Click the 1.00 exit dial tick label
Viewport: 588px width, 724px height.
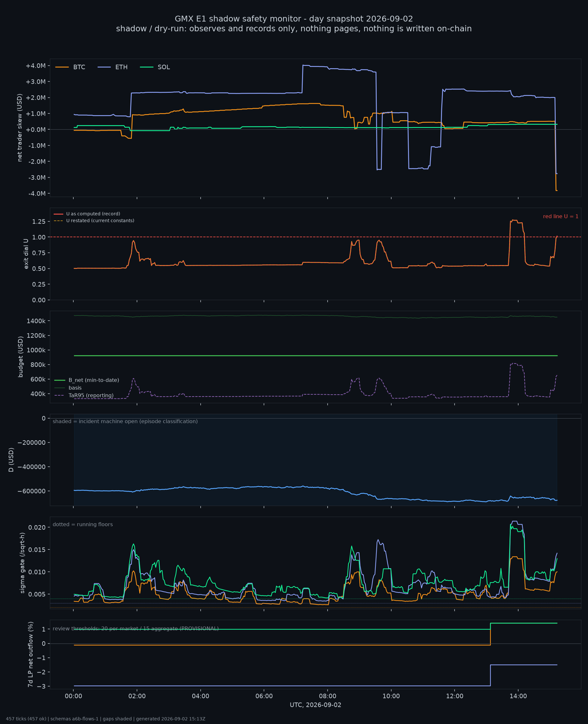click(x=39, y=237)
